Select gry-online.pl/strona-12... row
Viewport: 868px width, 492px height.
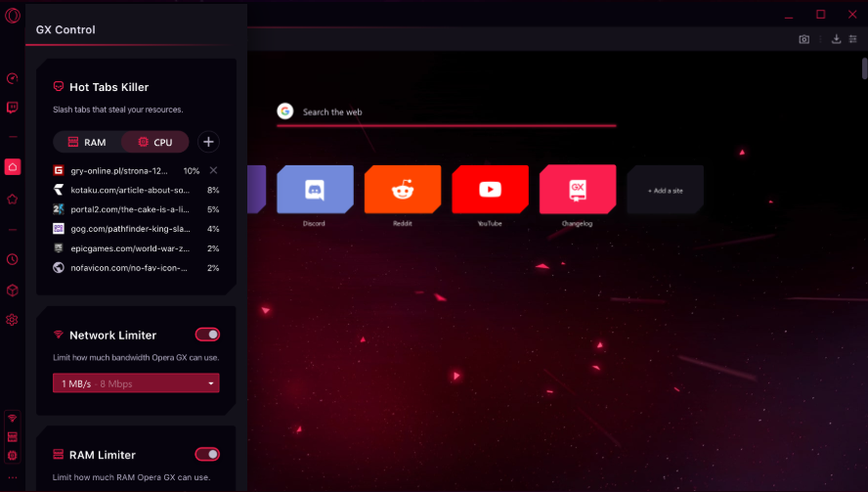point(136,170)
